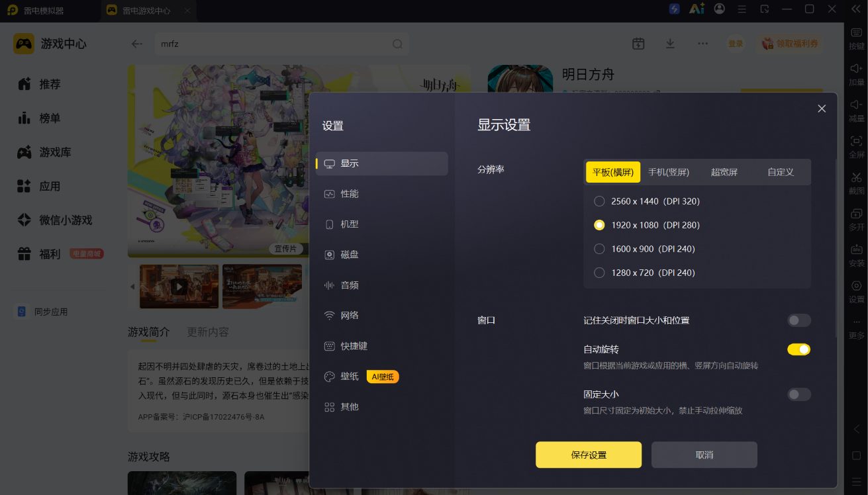
Task: Open the 显示 settings category
Action: tap(382, 163)
